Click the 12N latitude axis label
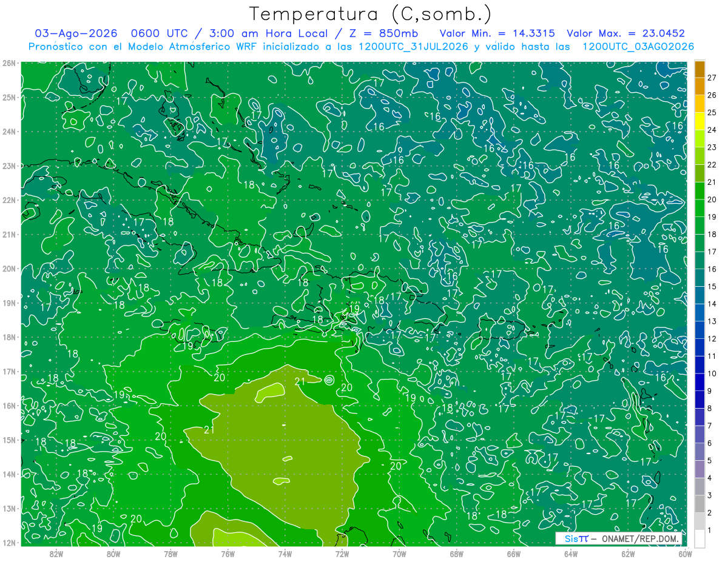 (x=9, y=543)
